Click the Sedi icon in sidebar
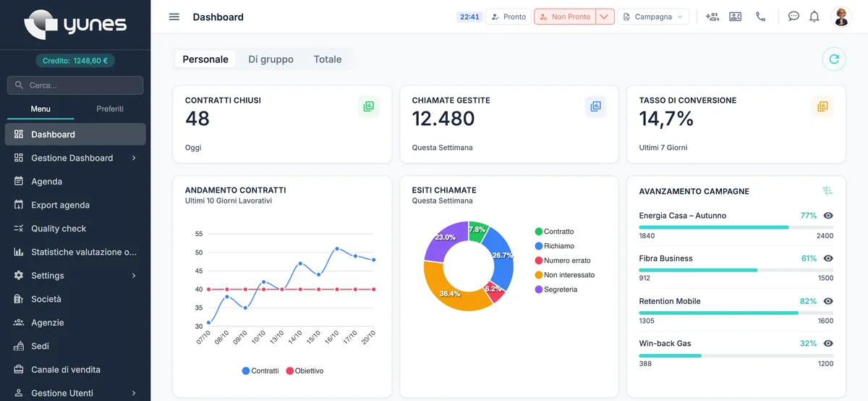The height and width of the screenshot is (401, 868). pyautogui.click(x=19, y=346)
